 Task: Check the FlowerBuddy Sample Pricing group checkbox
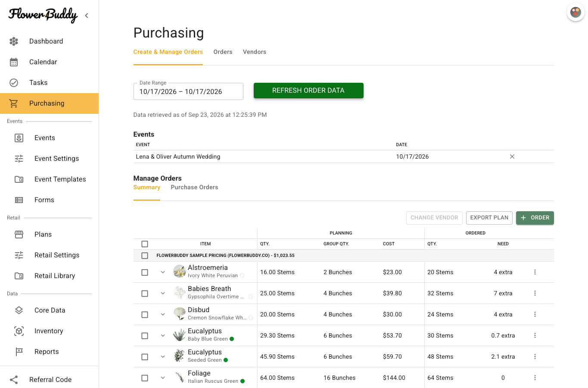click(145, 256)
